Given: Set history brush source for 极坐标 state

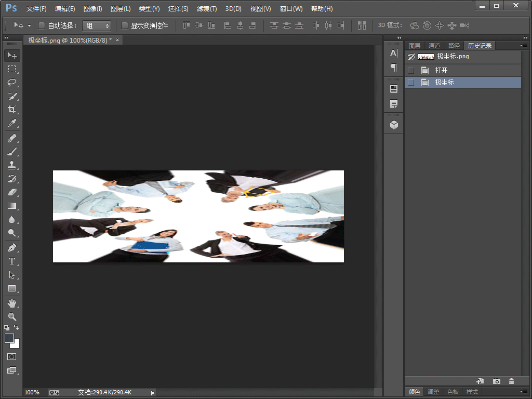Looking at the screenshot, I should tap(411, 83).
